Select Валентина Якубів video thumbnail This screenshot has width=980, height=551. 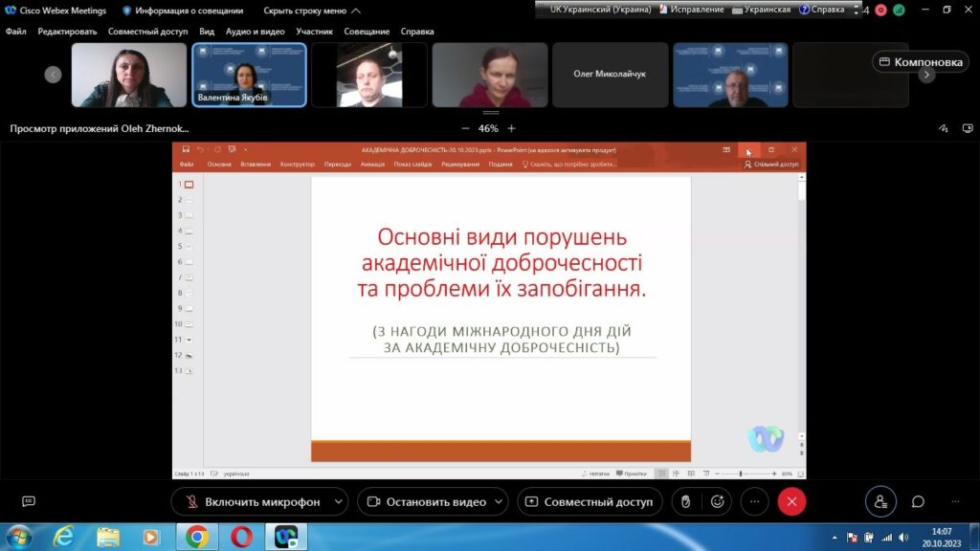tap(249, 75)
